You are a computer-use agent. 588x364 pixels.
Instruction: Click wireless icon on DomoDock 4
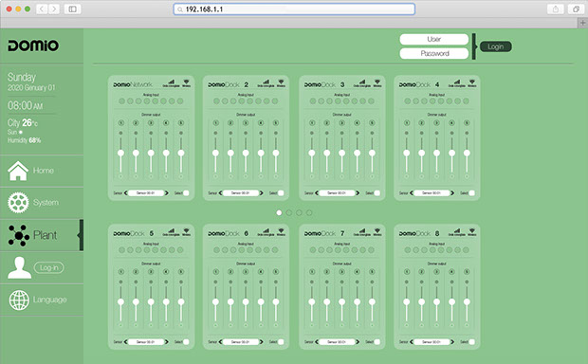tap(472, 82)
